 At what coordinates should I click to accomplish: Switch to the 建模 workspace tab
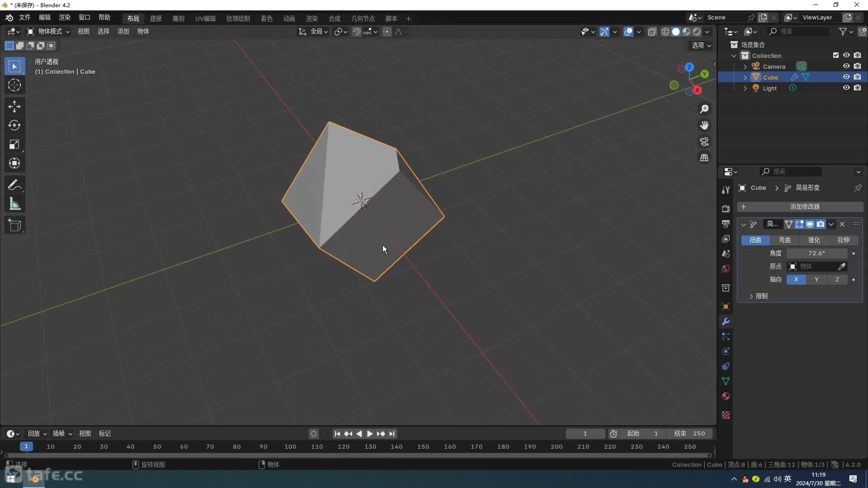pos(156,19)
